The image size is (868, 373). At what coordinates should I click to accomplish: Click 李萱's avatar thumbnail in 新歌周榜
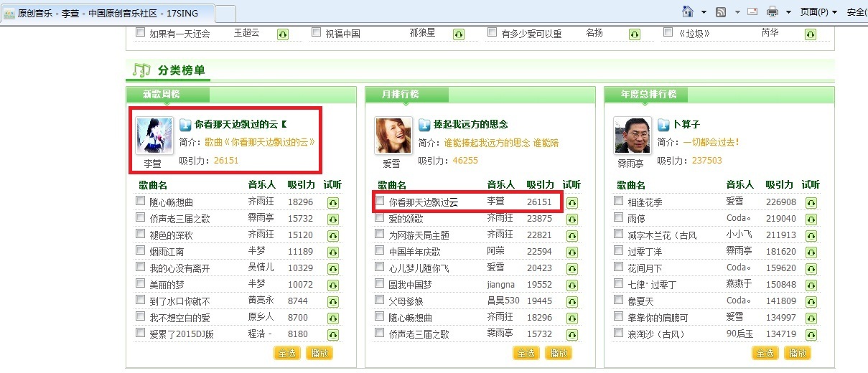point(154,136)
